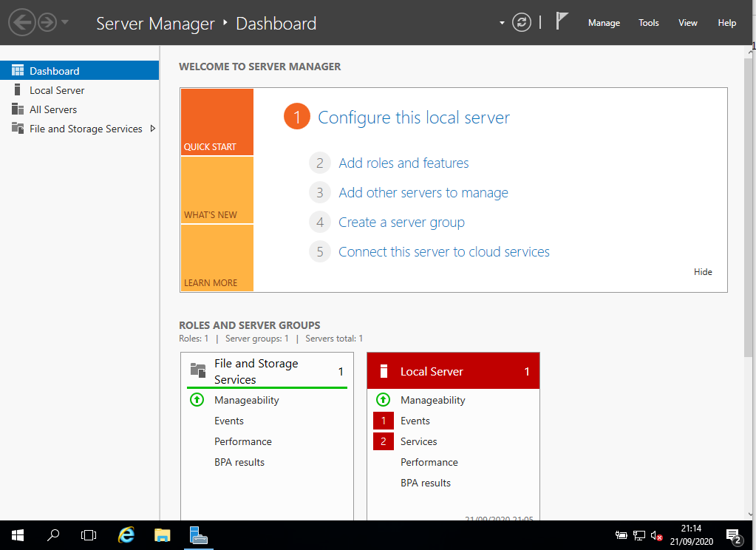Open the Tools menu

[x=649, y=23]
